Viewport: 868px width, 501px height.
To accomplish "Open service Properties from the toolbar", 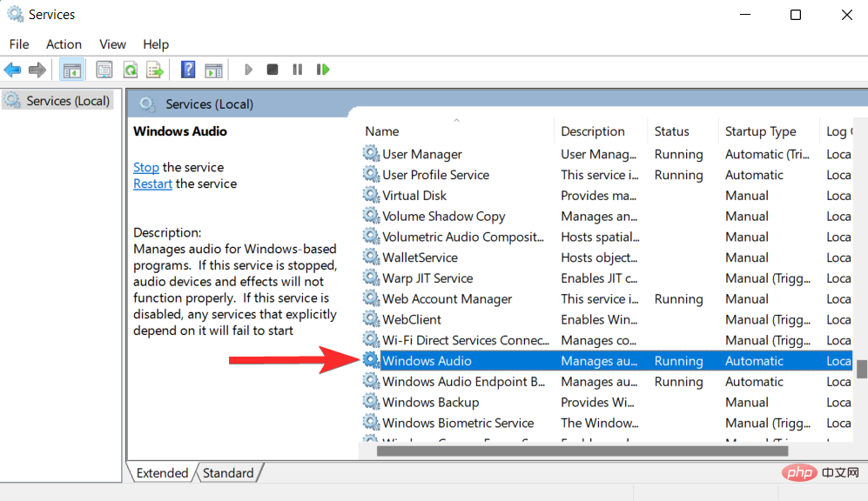I will click(104, 69).
